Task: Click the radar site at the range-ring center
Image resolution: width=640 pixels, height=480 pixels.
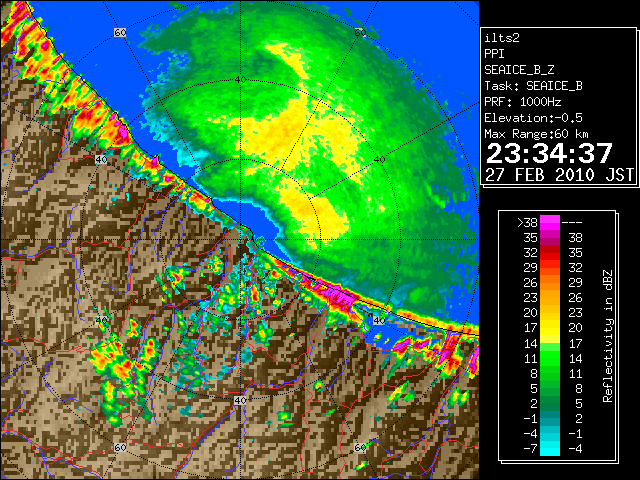Action: (x=240, y=240)
